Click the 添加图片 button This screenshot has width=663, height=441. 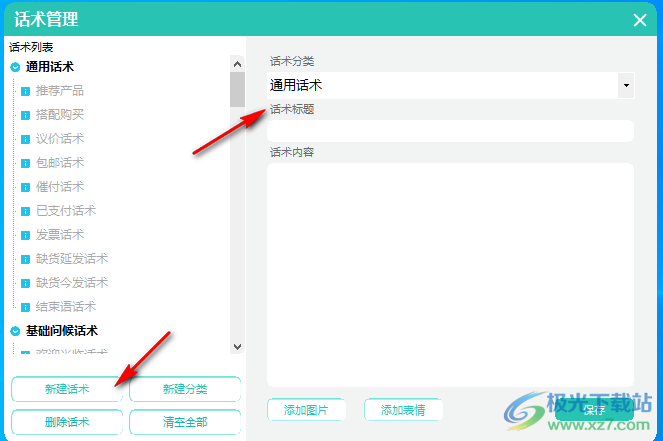coord(306,410)
